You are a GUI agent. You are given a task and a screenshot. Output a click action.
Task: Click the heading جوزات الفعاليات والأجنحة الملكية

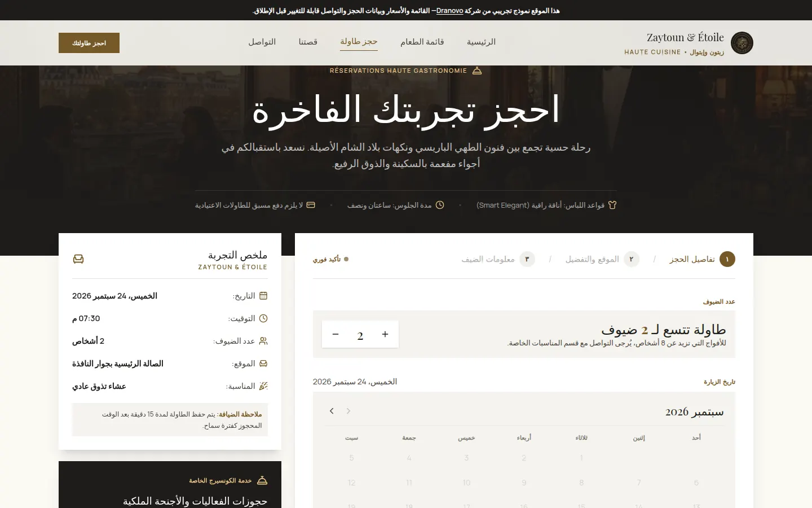pyautogui.click(x=195, y=501)
